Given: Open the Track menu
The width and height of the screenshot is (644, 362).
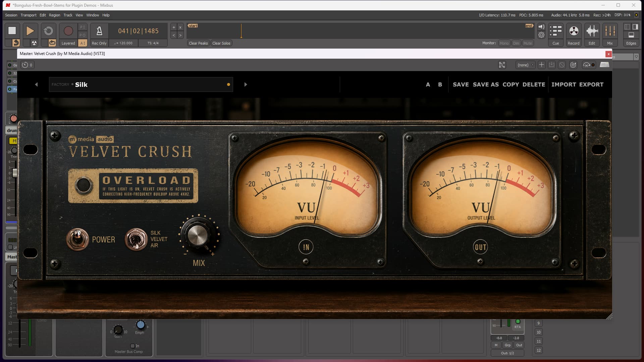Looking at the screenshot, I should tap(68, 15).
